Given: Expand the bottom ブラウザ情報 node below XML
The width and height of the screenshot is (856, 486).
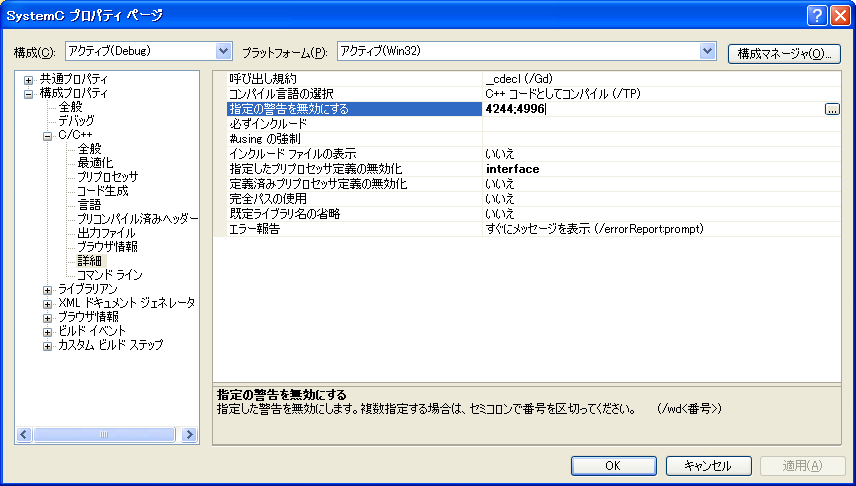Looking at the screenshot, I should tap(47, 318).
